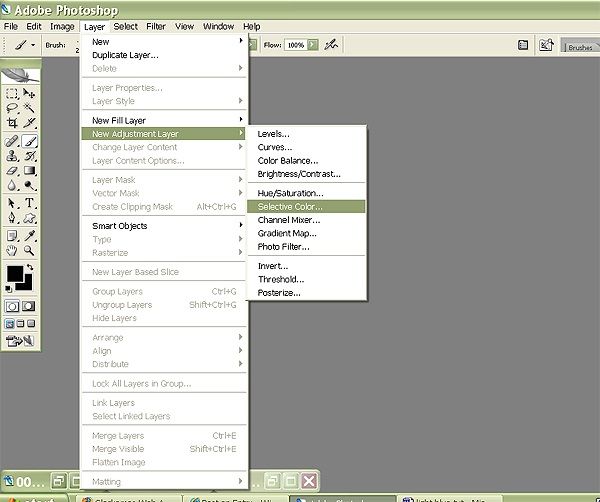Open the Help menu

(x=251, y=26)
